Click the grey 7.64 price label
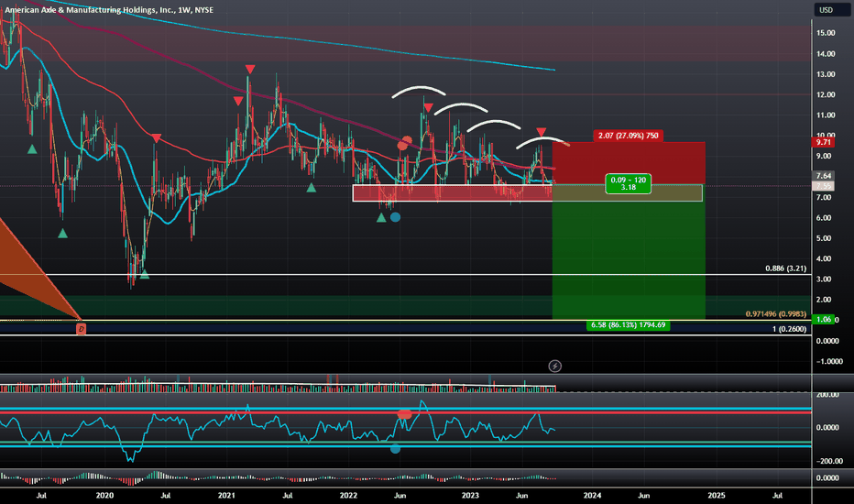Screen dimensions: 854x504 [823, 175]
